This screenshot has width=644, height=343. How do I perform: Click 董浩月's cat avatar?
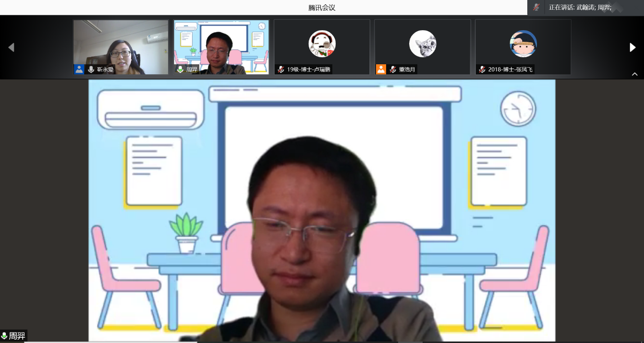coord(423,44)
